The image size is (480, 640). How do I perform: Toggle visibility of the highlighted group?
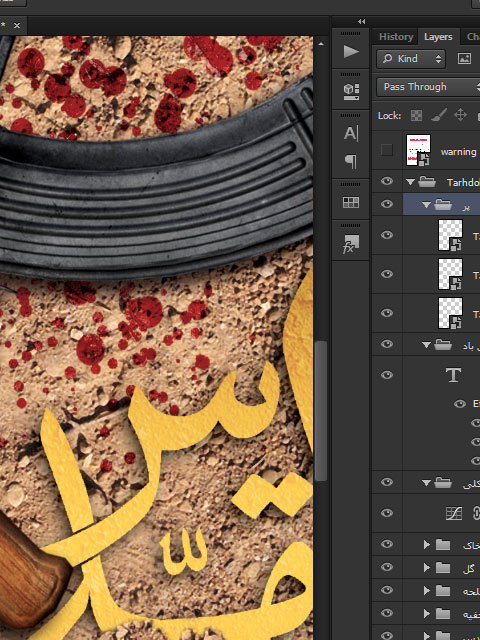[x=387, y=204]
